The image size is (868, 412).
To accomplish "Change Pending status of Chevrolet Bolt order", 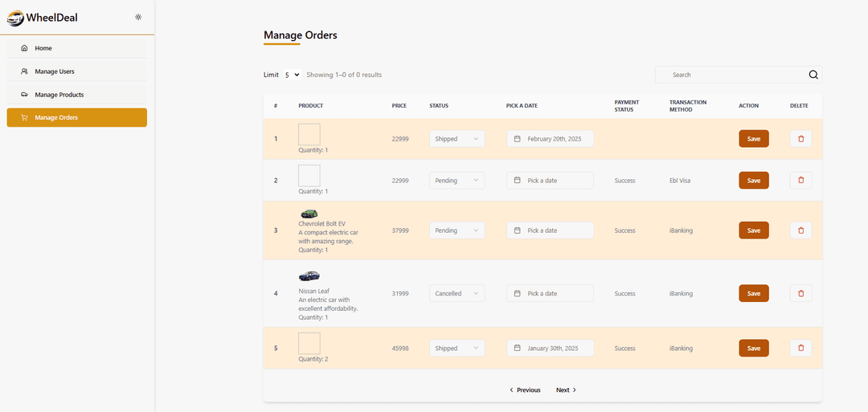I will click(x=457, y=230).
